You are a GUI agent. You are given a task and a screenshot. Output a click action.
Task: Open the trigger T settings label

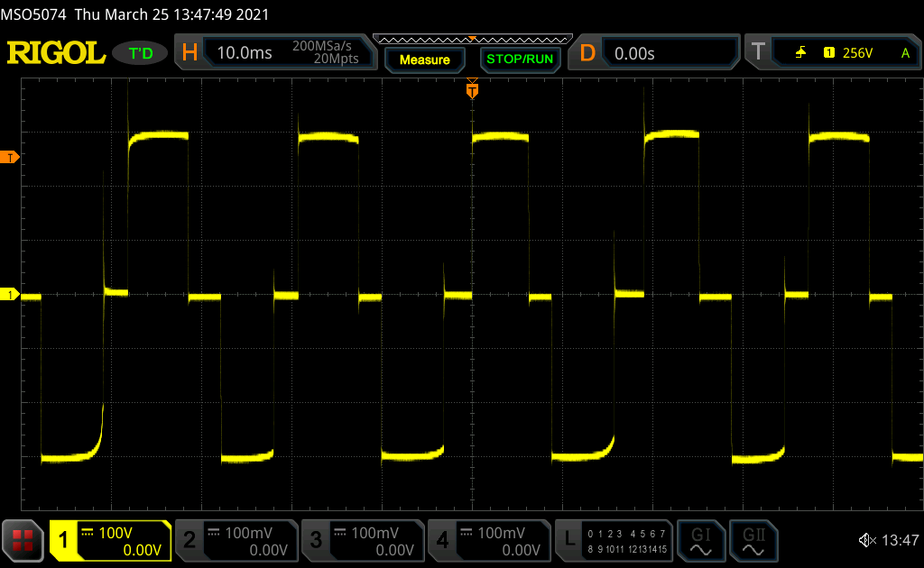tap(758, 52)
